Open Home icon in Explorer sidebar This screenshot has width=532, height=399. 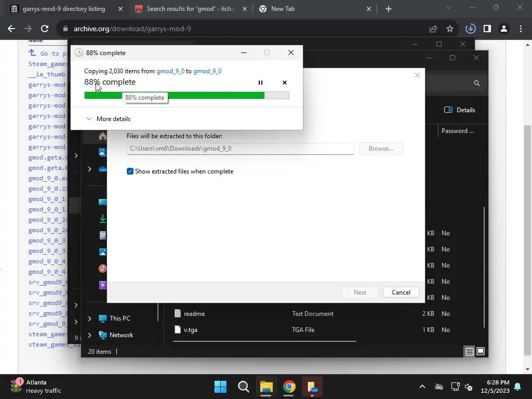pyautogui.click(x=102, y=136)
